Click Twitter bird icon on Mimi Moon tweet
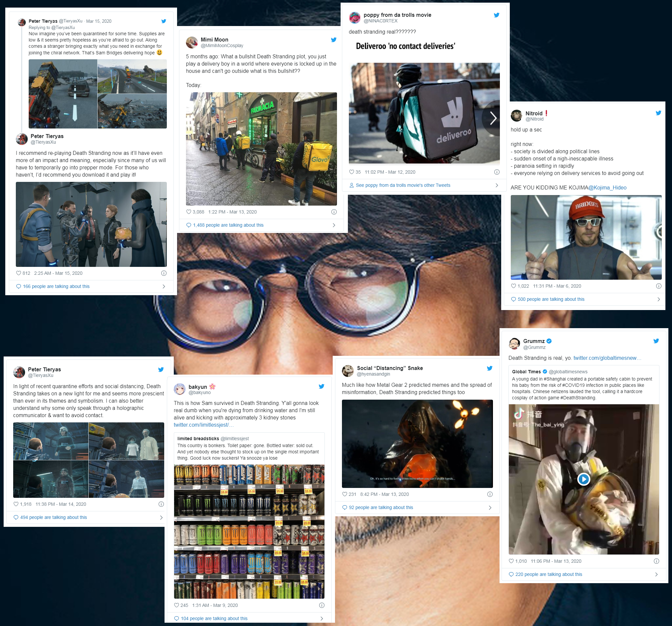 tap(333, 40)
